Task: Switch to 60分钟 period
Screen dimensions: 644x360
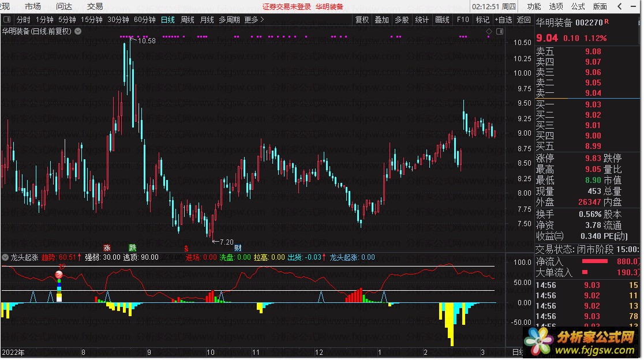Action: [x=145, y=19]
